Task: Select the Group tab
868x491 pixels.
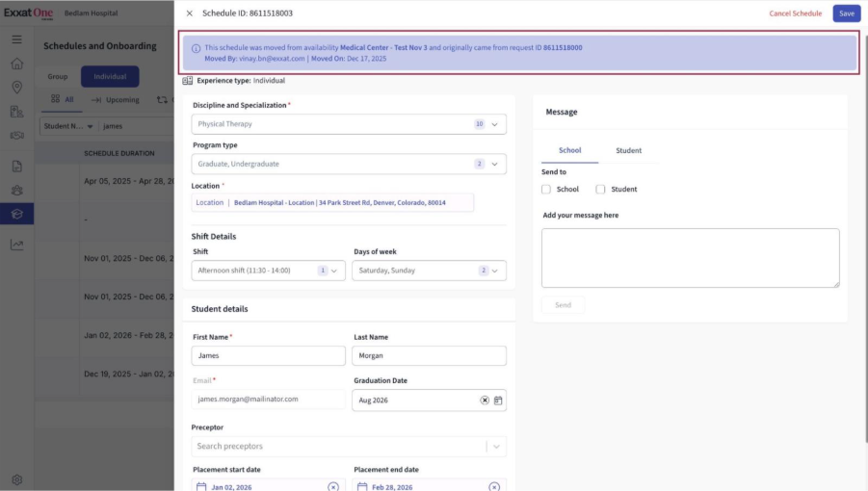Action: pyautogui.click(x=58, y=76)
